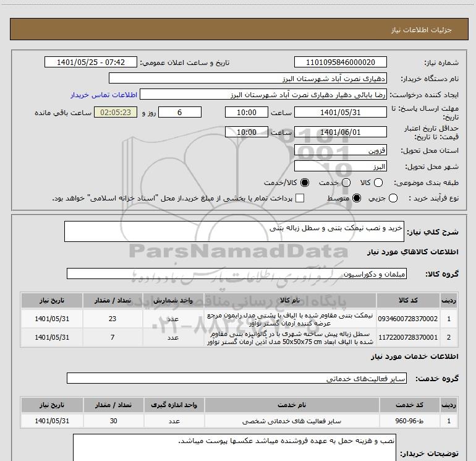Click the price validity hour 10:00 field
Image resolution: width=476 pixels, height=461 pixels.
[247, 132]
